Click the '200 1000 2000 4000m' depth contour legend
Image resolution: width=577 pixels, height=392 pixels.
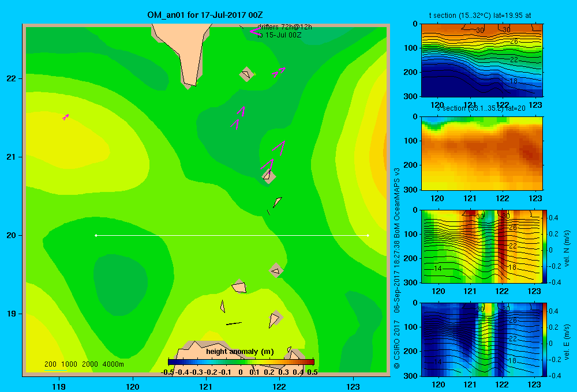[x=84, y=364]
